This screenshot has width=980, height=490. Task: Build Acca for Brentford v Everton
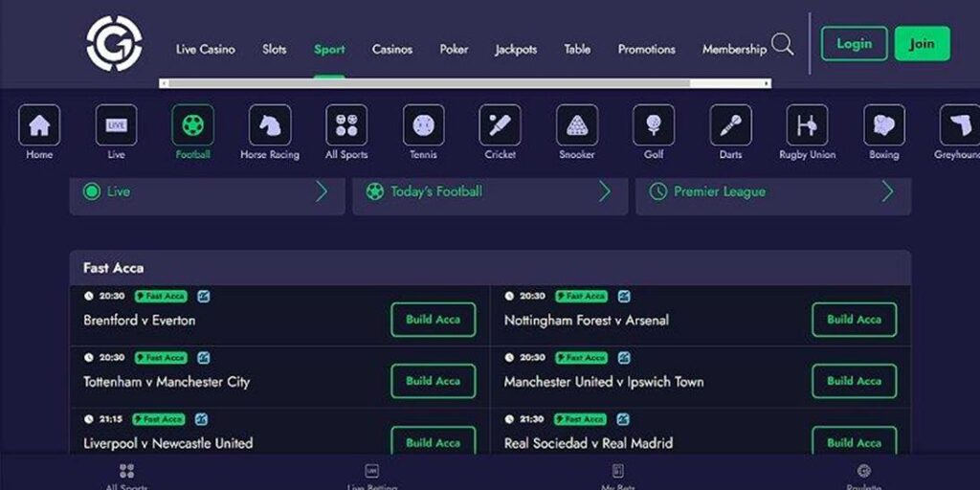[433, 320]
